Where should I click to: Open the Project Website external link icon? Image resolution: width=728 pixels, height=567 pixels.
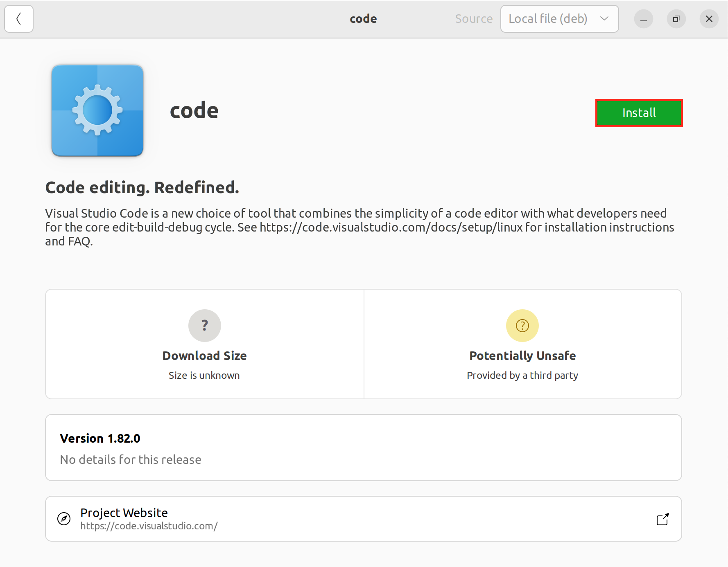tap(662, 519)
